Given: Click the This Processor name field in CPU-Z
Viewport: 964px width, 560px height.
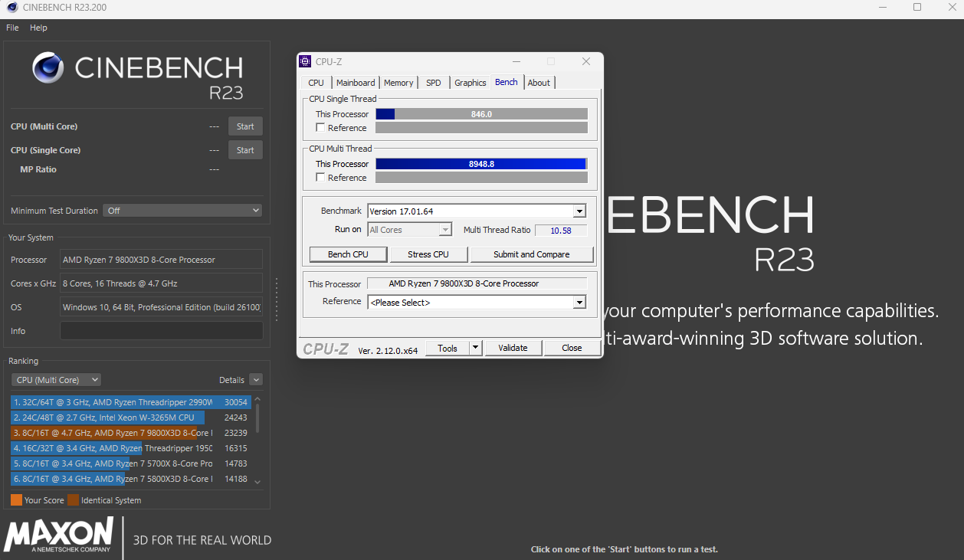Looking at the screenshot, I should [477, 283].
